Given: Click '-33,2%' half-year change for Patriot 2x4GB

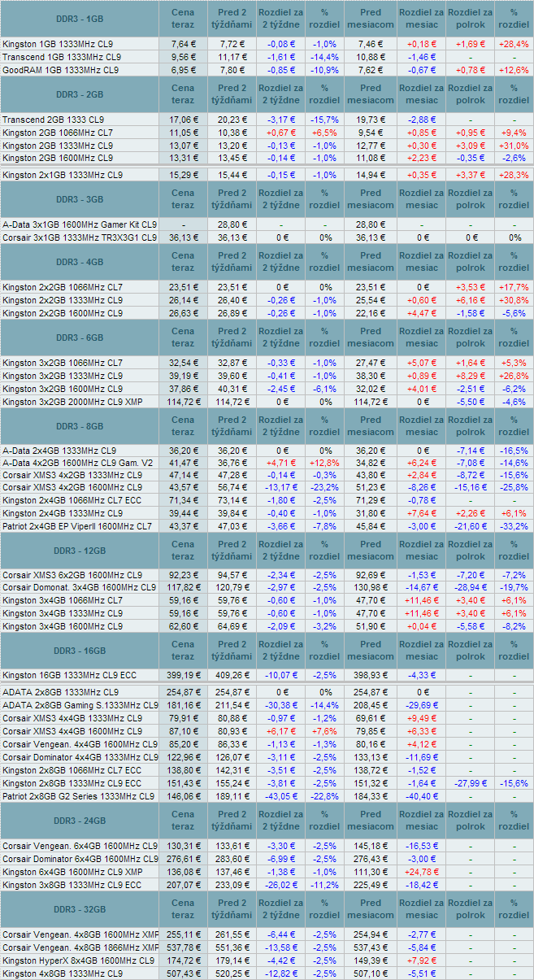Looking at the screenshot, I should coord(514,525).
